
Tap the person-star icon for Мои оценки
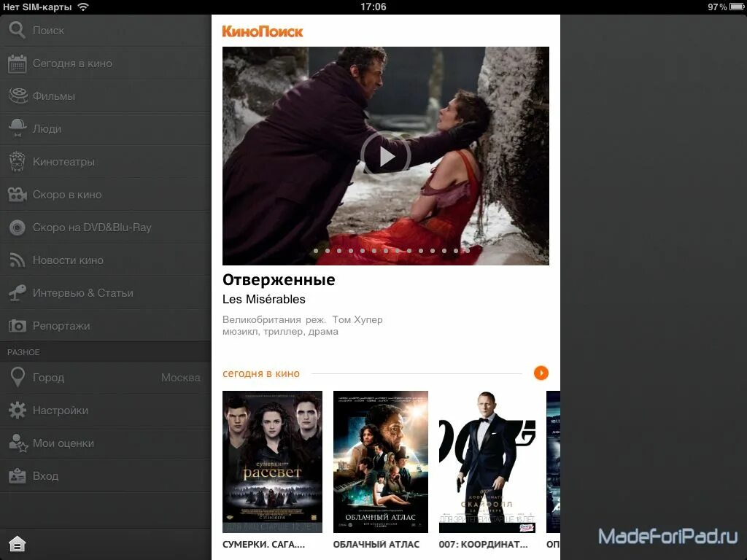point(18,443)
